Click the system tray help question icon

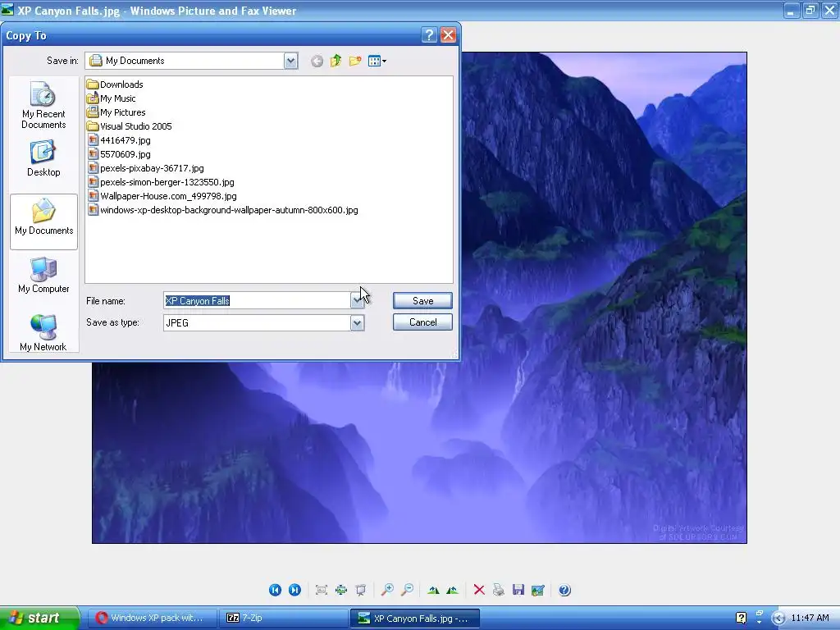click(x=741, y=618)
